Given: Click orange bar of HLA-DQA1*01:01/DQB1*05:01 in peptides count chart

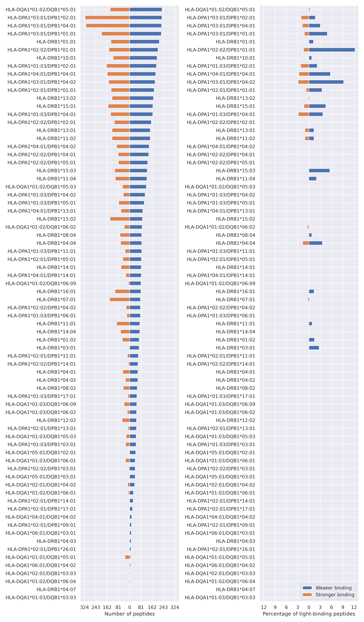Looking at the screenshot, I should pyautogui.click(x=127, y=557).
